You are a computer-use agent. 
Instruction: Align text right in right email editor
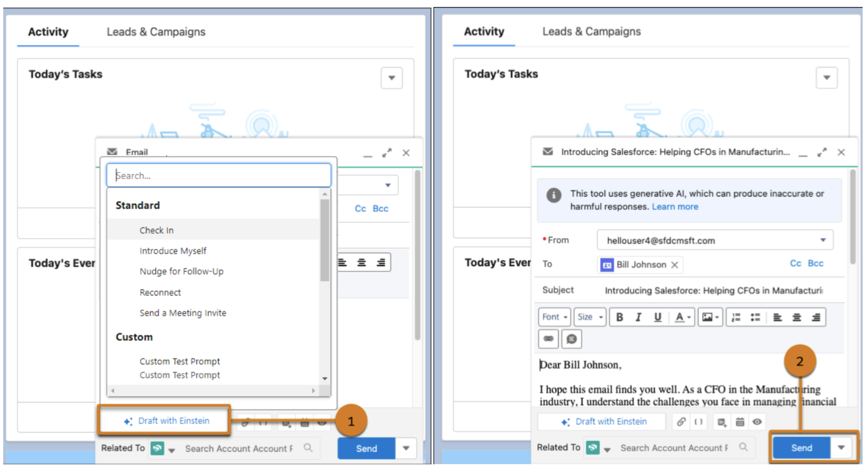point(816,317)
